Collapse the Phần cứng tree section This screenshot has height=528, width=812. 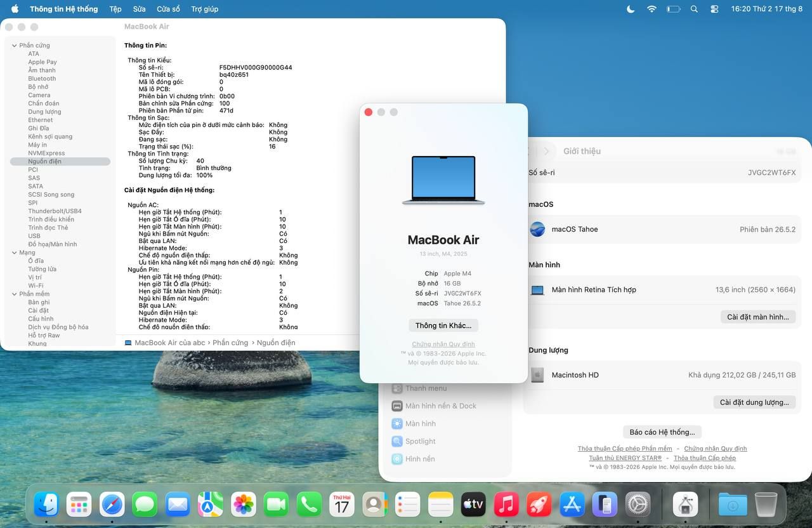point(14,46)
